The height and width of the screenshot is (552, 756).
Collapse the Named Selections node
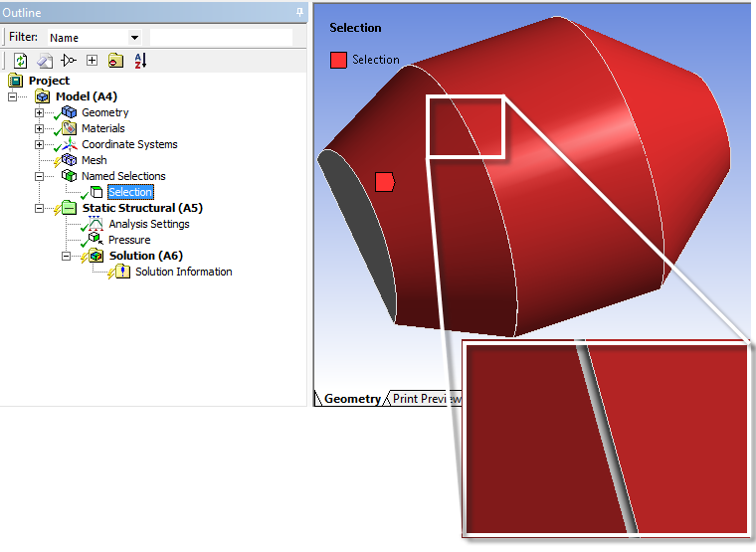tap(39, 176)
